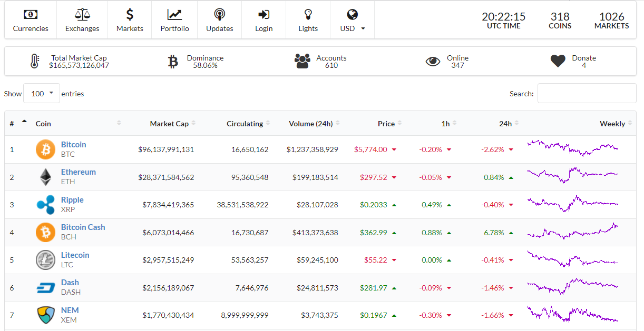View Litecoin weekly sparkline chart
The height and width of the screenshot is (331, 644).
coord(573,258)
